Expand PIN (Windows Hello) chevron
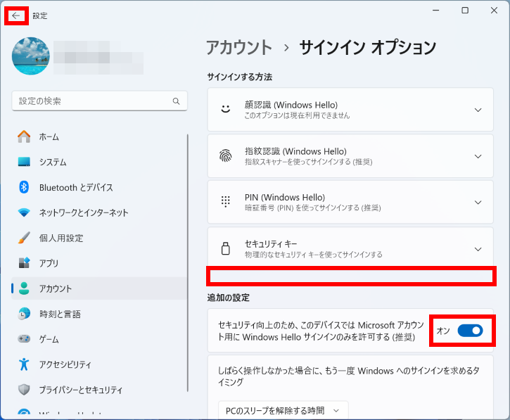The image size is (510, 420). [478, 203]
